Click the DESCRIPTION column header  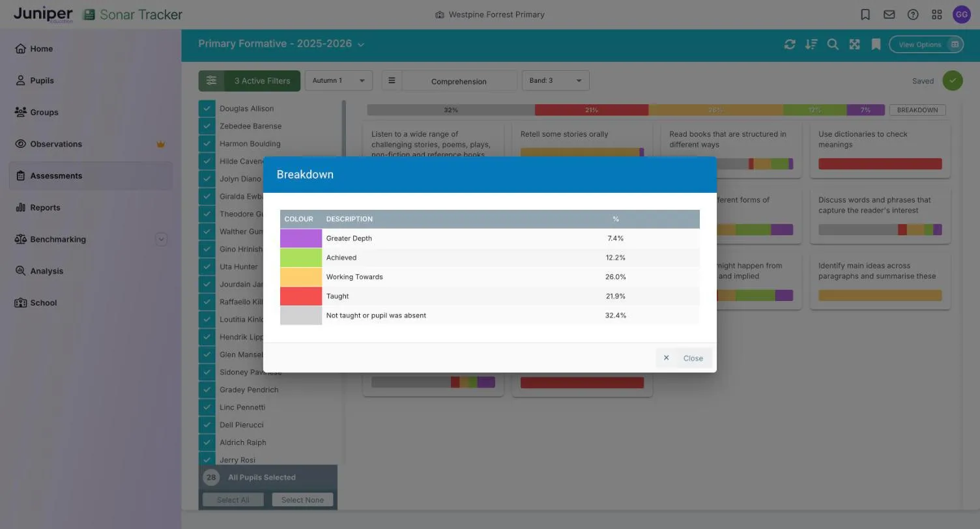point(349,219)
